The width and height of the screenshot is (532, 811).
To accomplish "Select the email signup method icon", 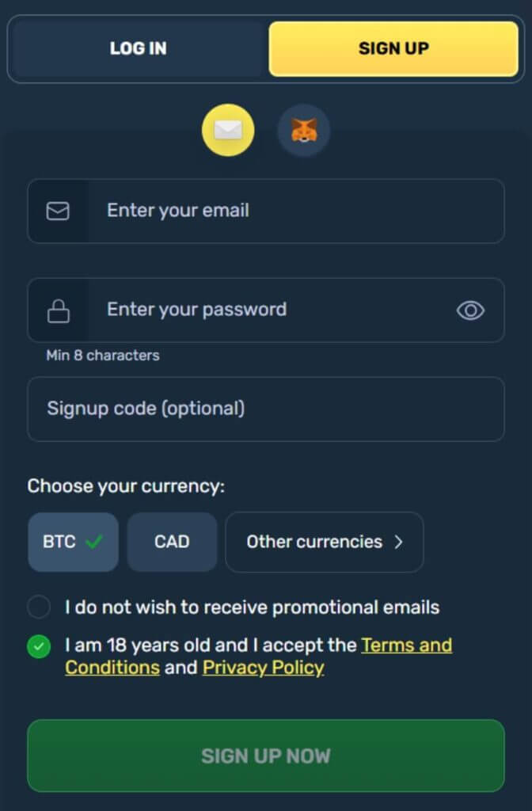I will pyautogui.click(x=228, y=131).
